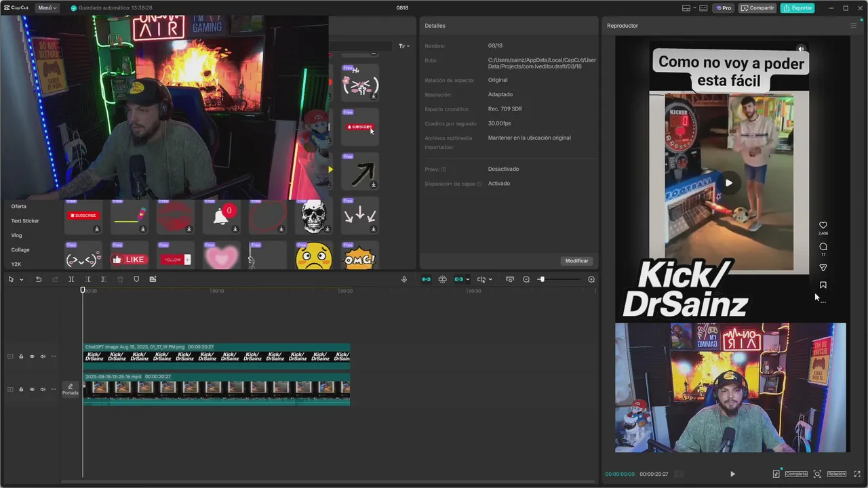Click the Modificar button in Detalles
Screen dimensions: 868x488
pos(576,261)
